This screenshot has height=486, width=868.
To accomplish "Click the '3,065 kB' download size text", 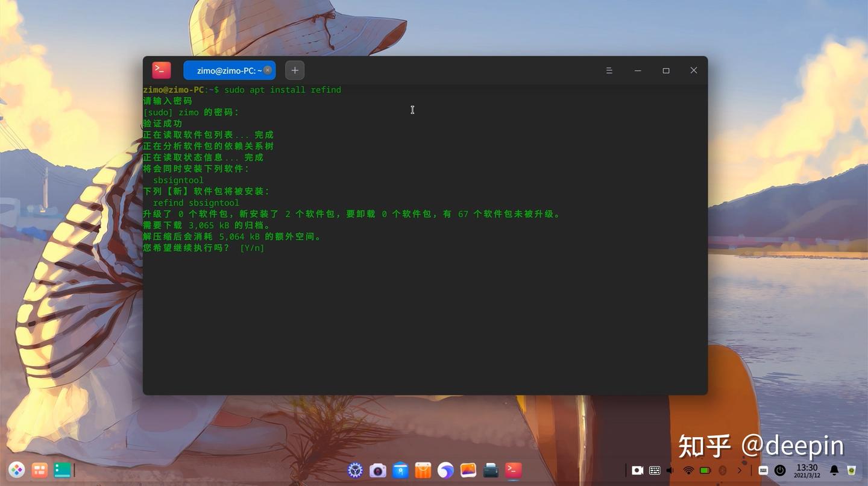I will click(209, 226).
